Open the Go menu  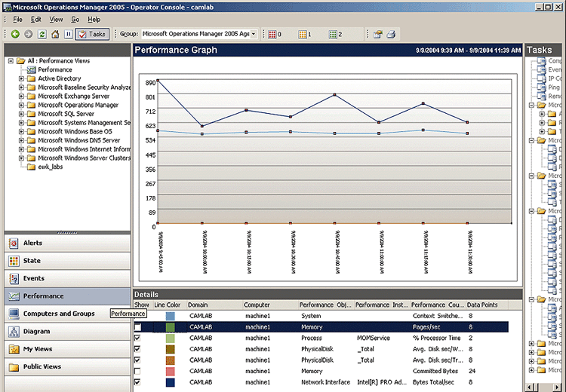pyautogui.click(x=75, y=20)
